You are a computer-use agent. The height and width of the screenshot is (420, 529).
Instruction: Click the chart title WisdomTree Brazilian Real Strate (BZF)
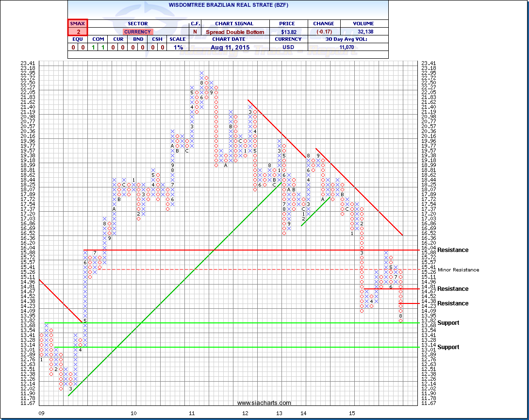click(228, 4)
